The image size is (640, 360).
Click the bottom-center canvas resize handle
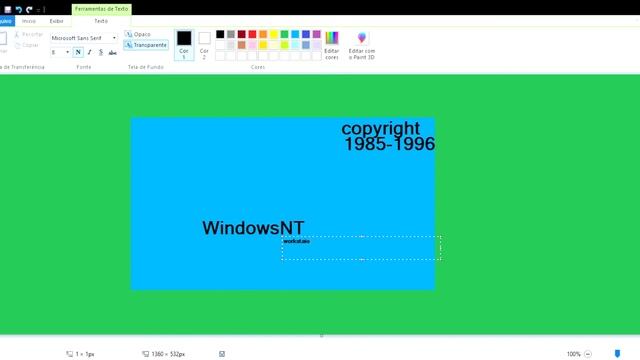pos(322,336)
